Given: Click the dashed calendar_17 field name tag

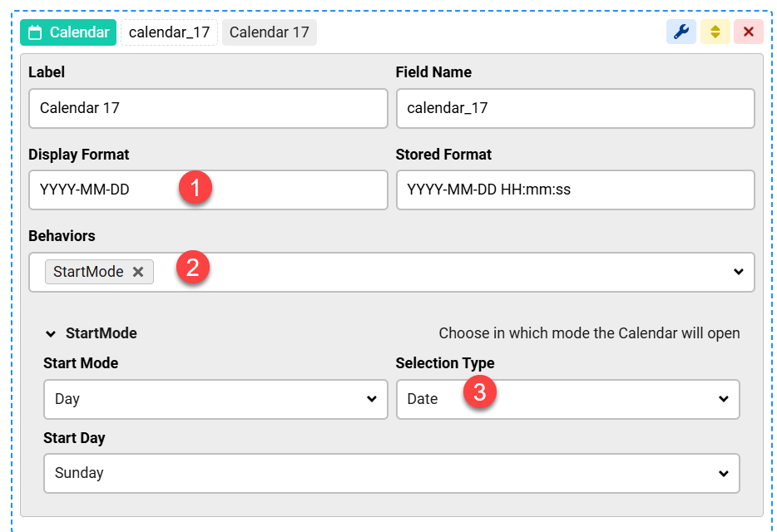Looking at the screenshot, I should (x=169, y=32).
